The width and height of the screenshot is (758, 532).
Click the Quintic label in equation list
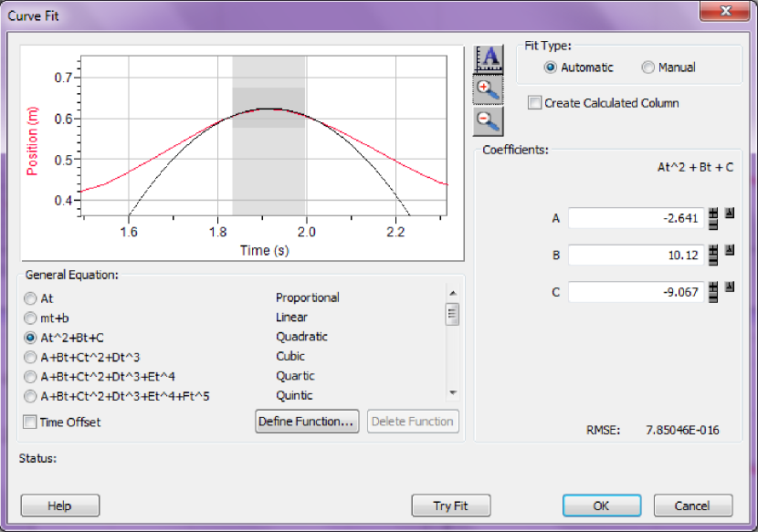294,396
